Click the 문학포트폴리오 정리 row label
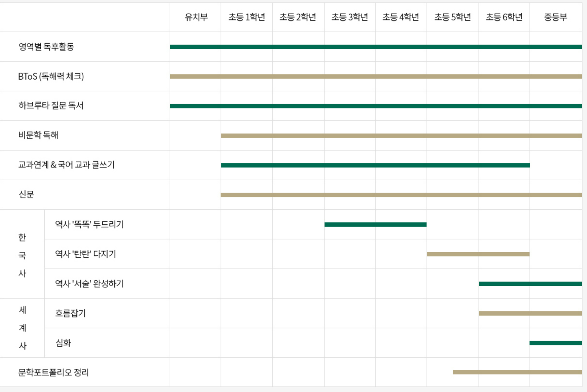Image resolution: width=587 pixels, height=392 pixels. pos(53,372)
